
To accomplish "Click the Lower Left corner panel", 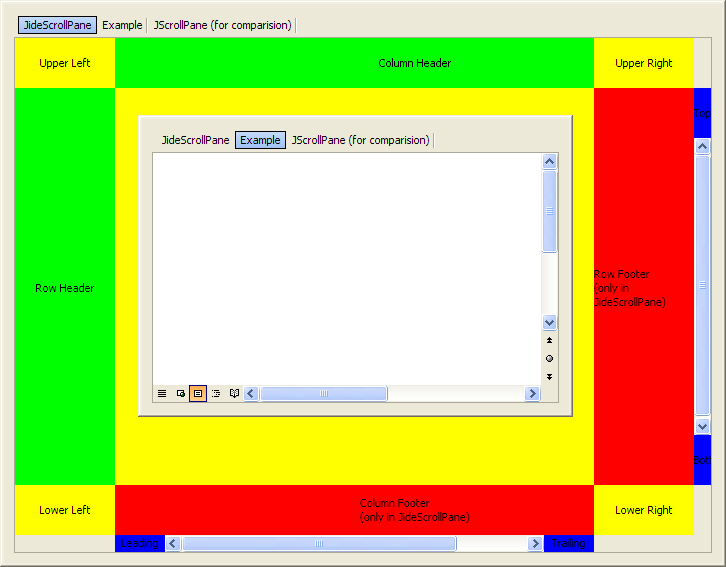I will pyautogui.click(x=65, y=510).
